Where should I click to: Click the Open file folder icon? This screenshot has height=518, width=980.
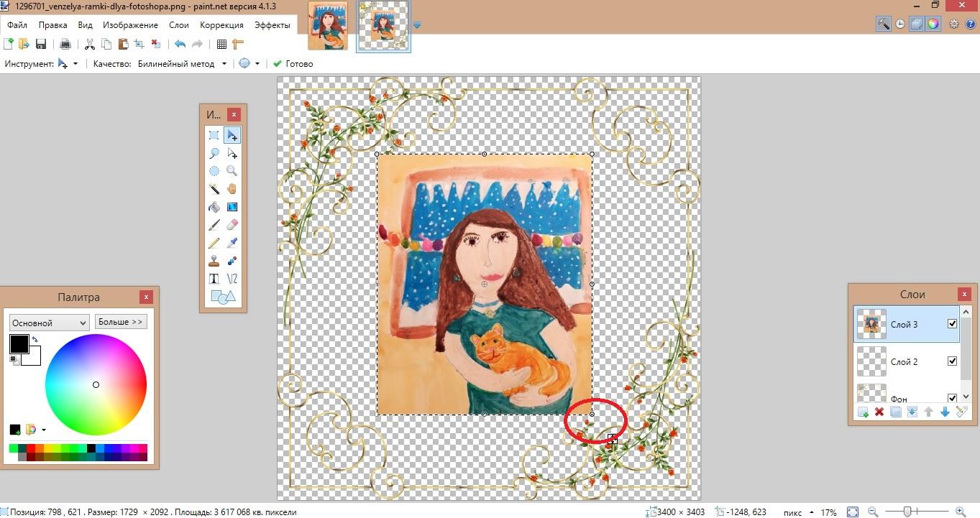[x=24, y=44]
